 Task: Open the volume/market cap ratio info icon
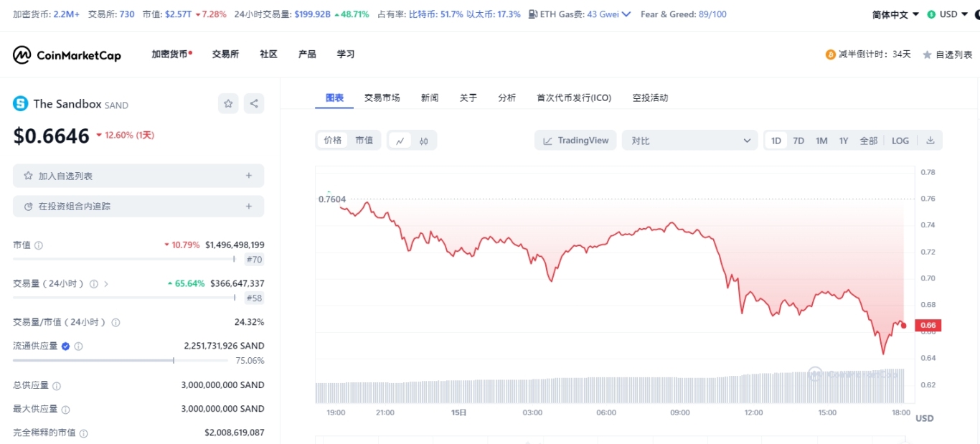[116, 323]
